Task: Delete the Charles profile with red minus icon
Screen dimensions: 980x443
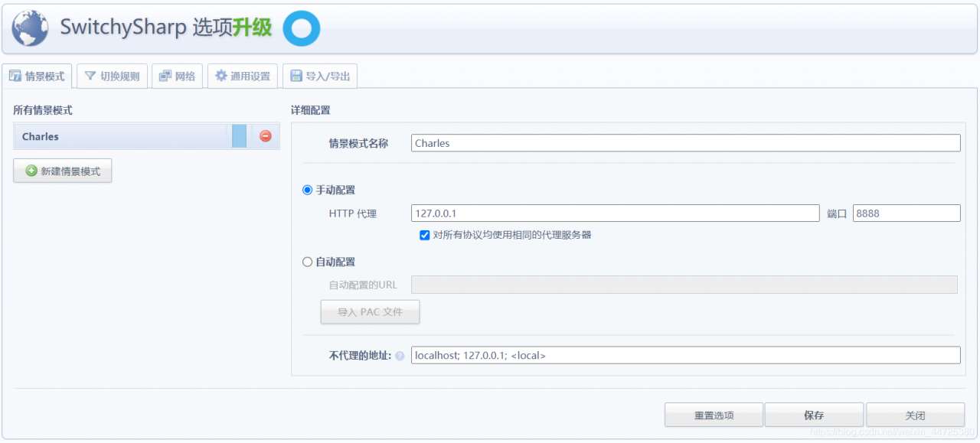Action: tap(266, 136)
